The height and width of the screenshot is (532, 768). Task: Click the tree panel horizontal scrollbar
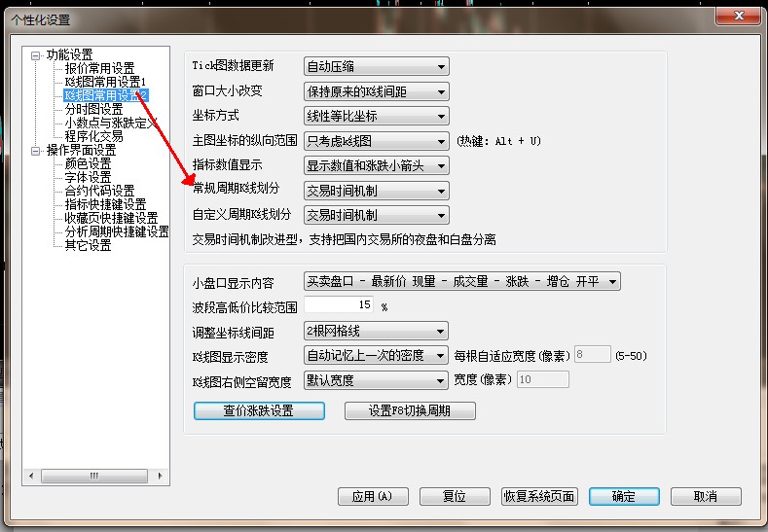tap(94, 476)
